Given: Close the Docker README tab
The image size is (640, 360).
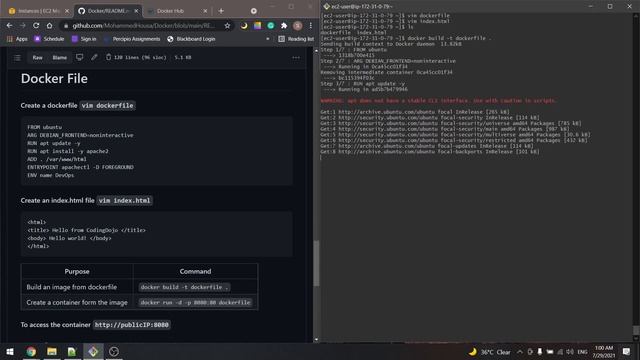Looking at the screenshot, I should tap(136, 11).
